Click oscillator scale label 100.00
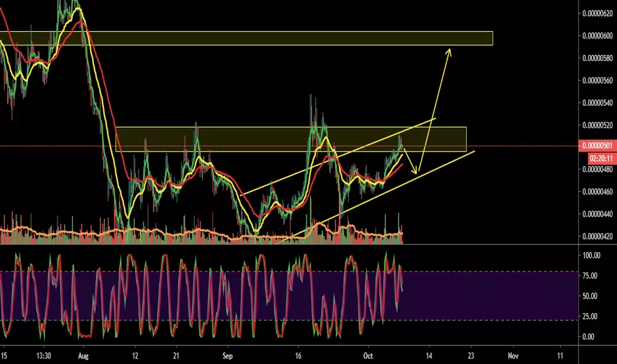This screenshot has width=617, height=364. coord(591,255)
